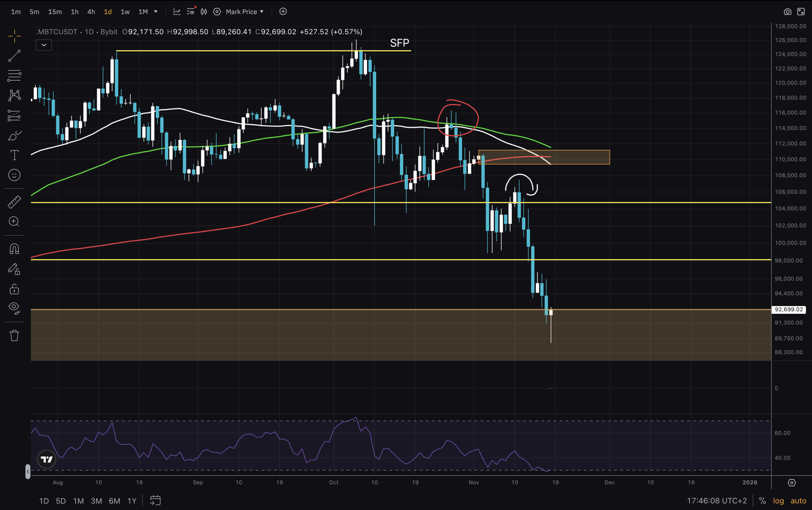Enable magnet snapping mode
The width and height of the screenshot is (812, 510).
click(14, 249)
